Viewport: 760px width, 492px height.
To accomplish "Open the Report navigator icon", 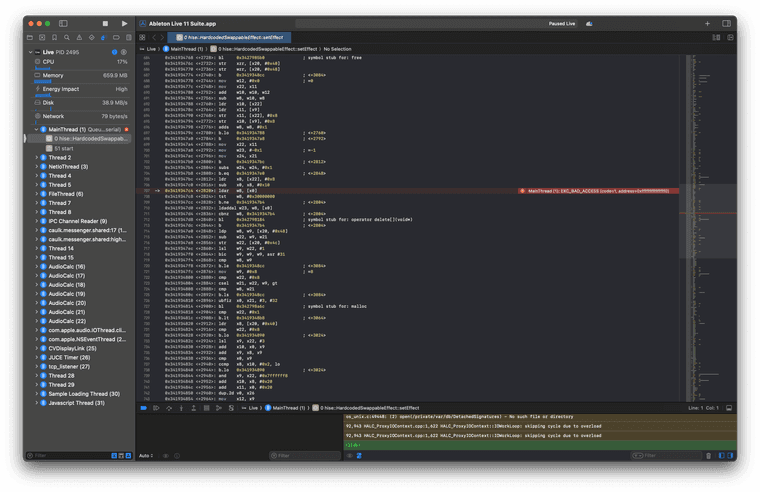I will click(128, 37).
